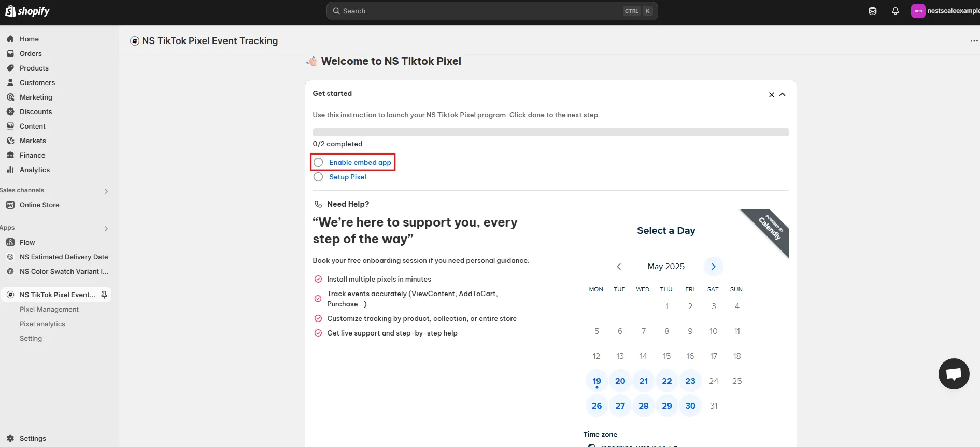
Task: Mark Setup Pixel step circle
Action: 318,177
